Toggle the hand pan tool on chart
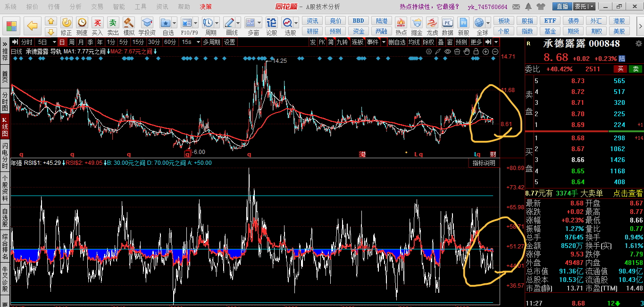The height and width of the screenshot is (307, 644). [466, 51]
